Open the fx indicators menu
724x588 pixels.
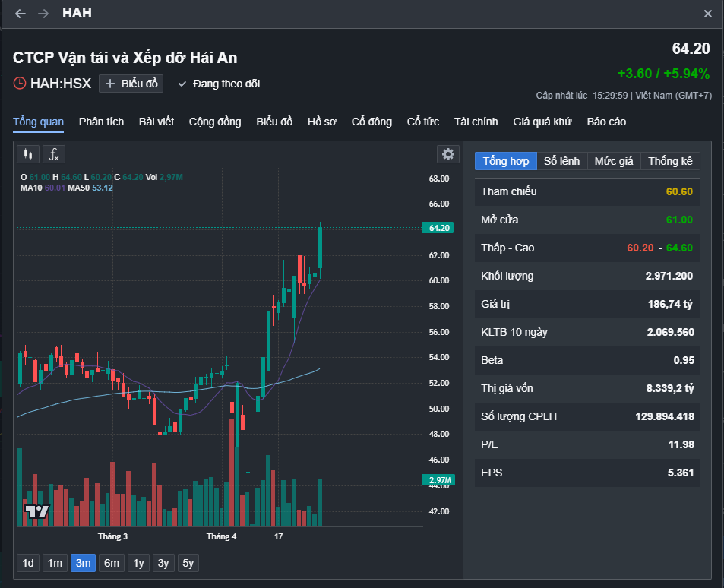coord(54,154)
